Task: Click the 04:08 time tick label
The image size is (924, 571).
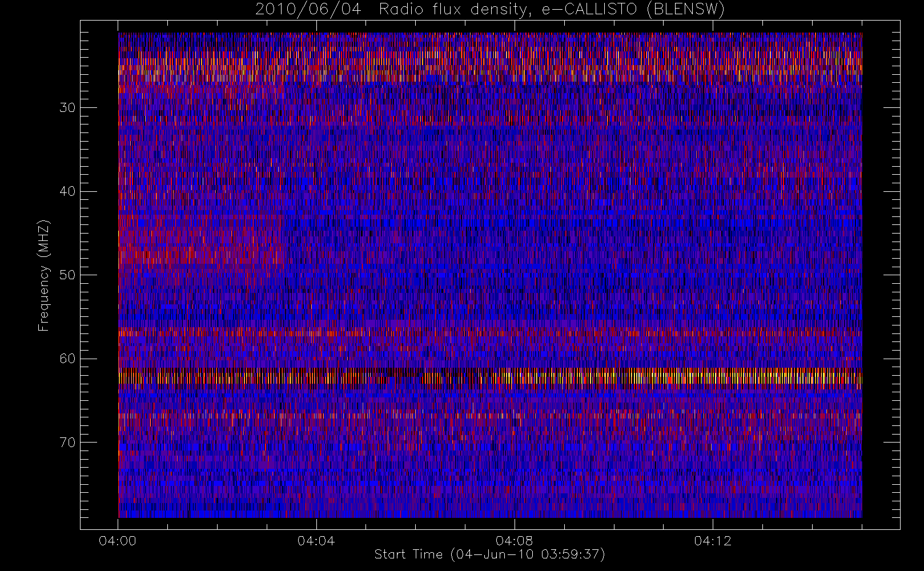Action: (514, 541)
